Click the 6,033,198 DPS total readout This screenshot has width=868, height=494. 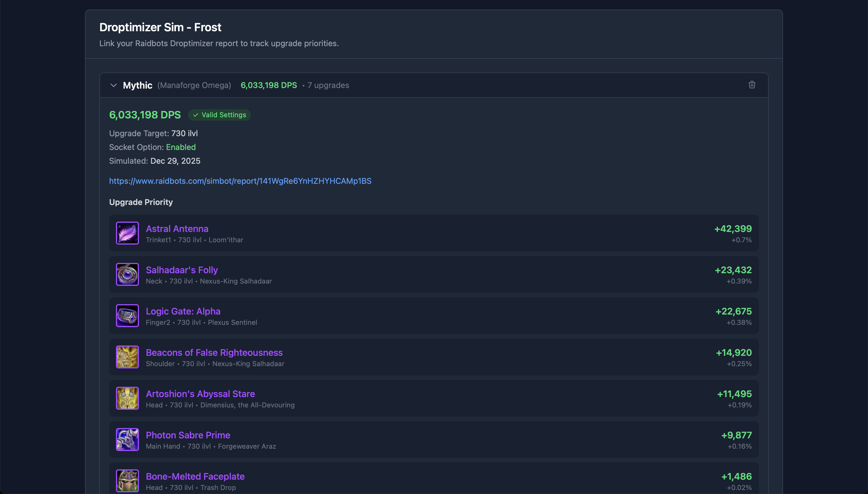point(145,115)
